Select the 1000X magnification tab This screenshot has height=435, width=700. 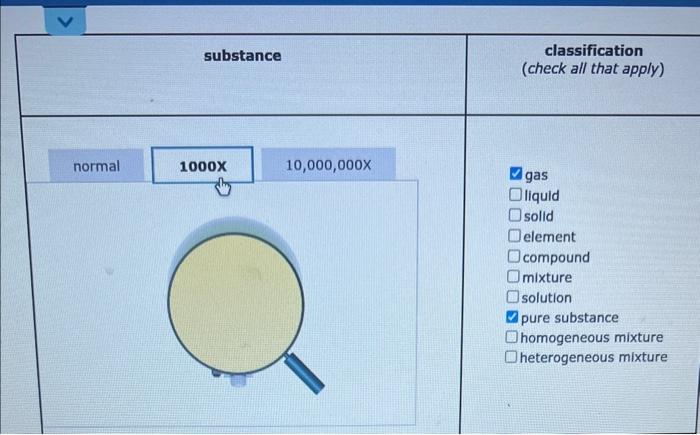coord(203,166)
